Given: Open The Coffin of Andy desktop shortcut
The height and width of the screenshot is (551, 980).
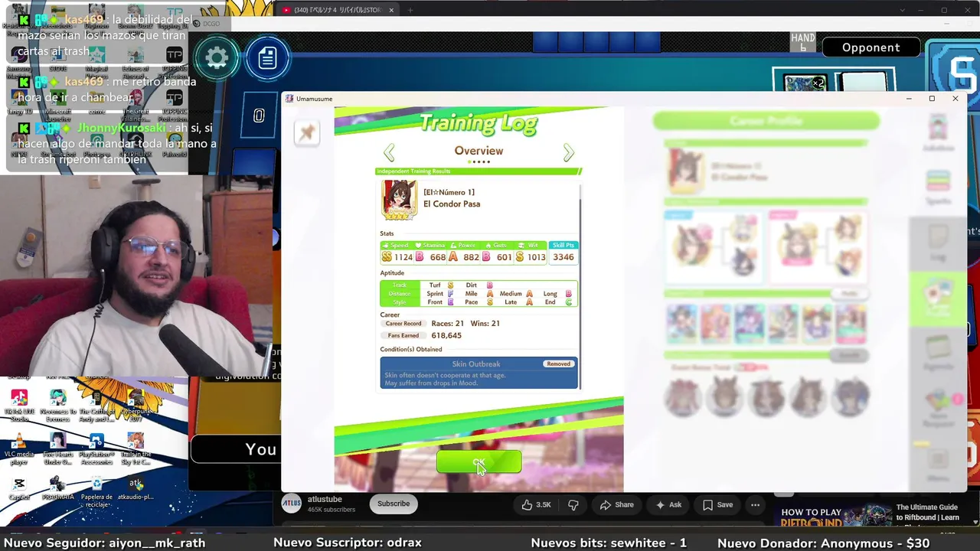Looking at the screenshot, I should (96, 406).
